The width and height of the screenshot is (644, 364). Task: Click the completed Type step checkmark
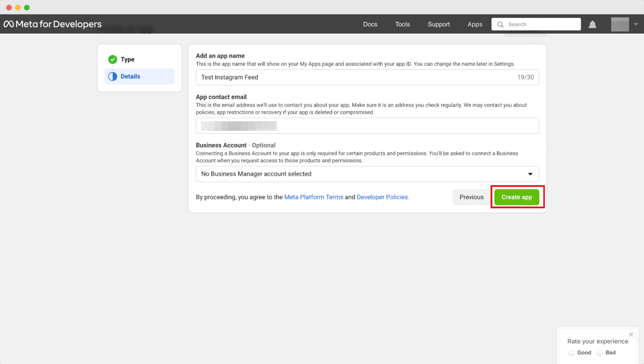[x=112, y=59]
